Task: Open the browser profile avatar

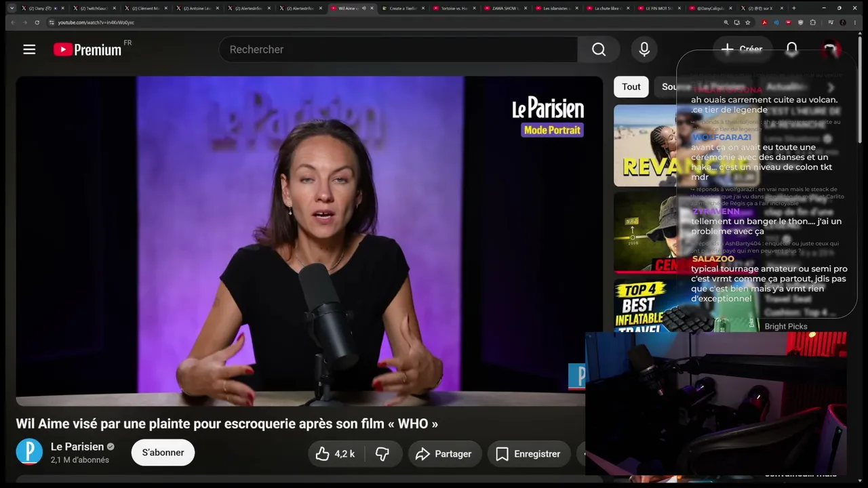Action: coord(843,22)
